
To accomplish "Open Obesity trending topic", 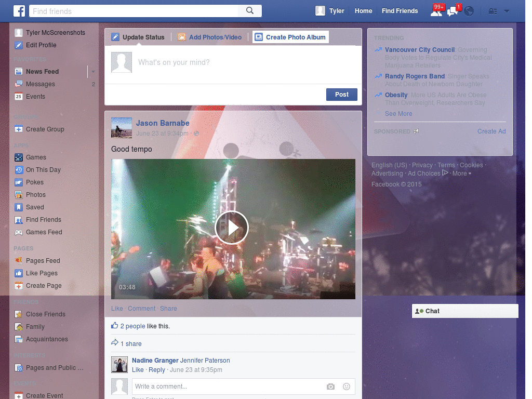I will 396,95.
